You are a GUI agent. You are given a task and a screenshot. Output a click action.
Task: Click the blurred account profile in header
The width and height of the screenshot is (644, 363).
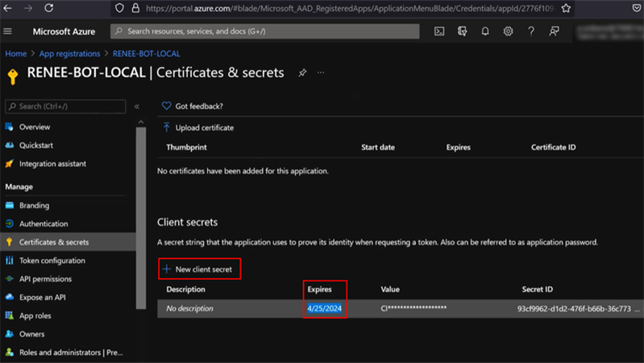pyautogui.click(x=609, y=31)
